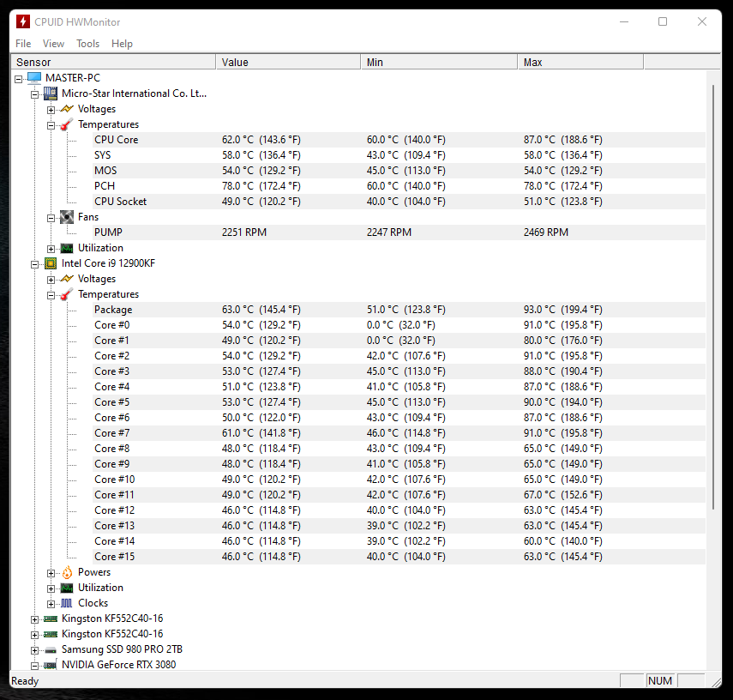Screen dimensions: 733x700
Task: Select the Core #0 row
Action: point(399,325)
